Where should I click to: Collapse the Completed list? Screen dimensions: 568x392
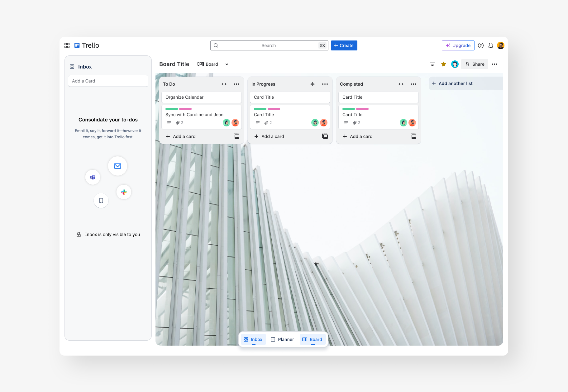(x=401, y=84)
